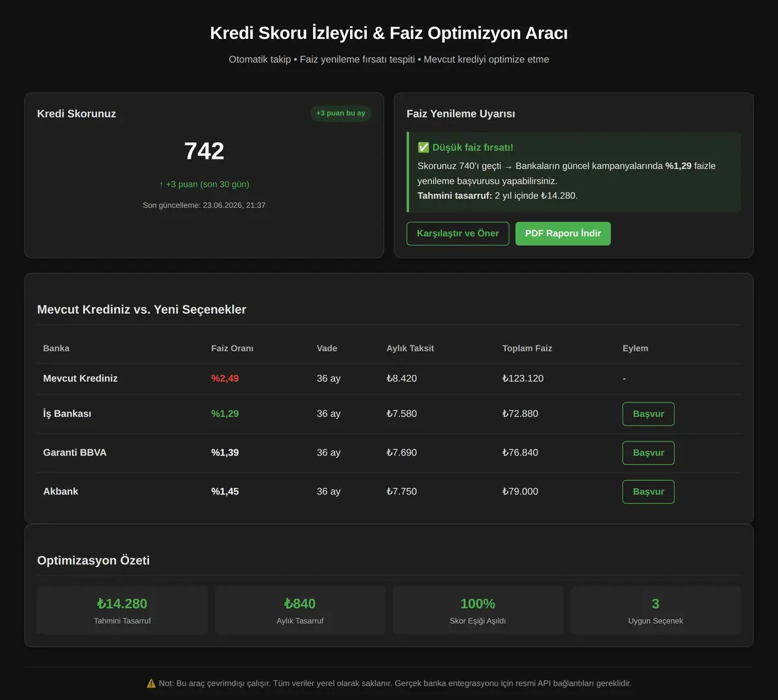Click Tahmini tasarruf line in the alert
This screenshot has width=778, height=700.
[x=497, y=196]
